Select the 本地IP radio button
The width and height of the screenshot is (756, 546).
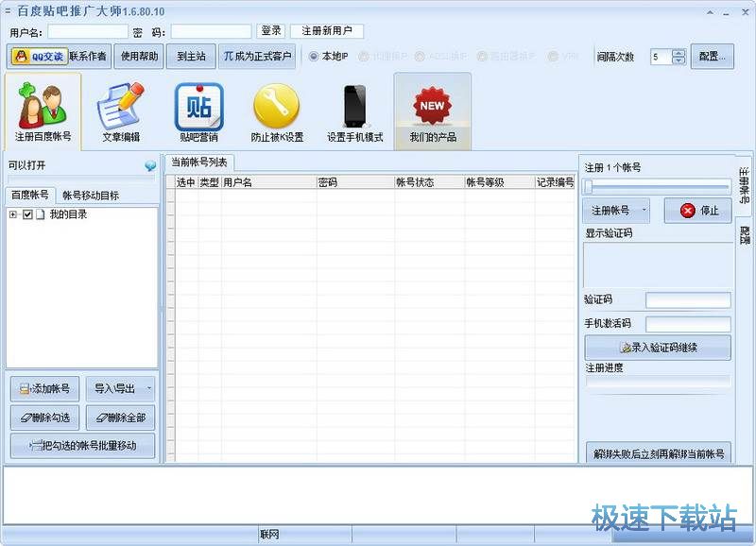pyautogui.click(x=314, y=56)
